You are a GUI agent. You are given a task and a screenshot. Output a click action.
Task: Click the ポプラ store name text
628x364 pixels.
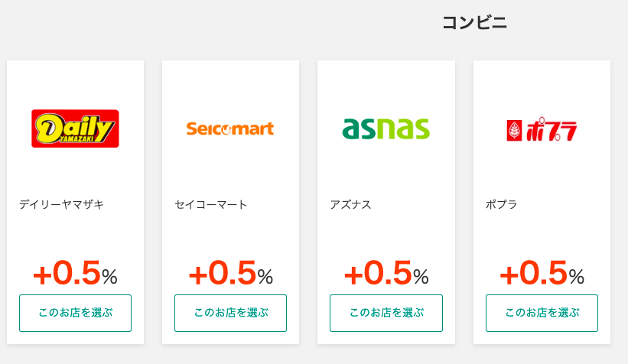[501, 204]
